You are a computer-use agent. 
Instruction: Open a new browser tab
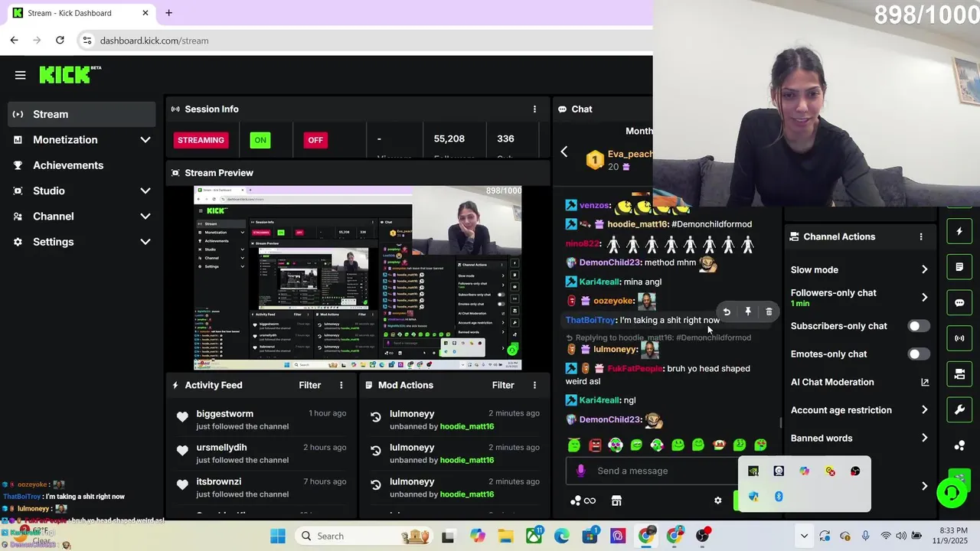(x=168, y=13)
